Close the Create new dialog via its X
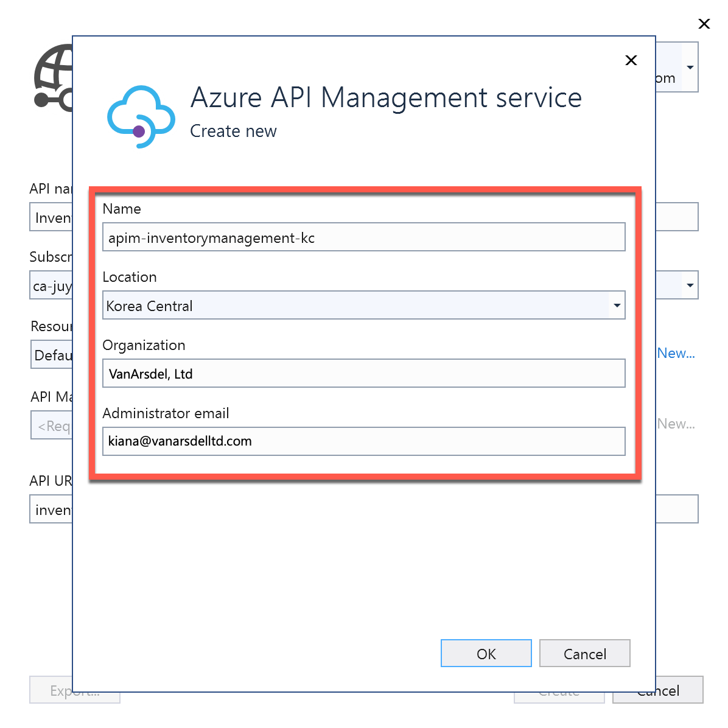Viewport: 728px width, 728px height. [x=631, y=60]
